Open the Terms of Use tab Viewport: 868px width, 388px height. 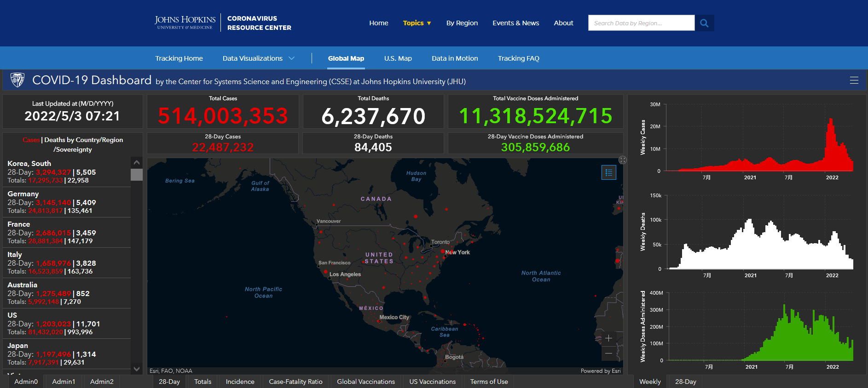point(489,382)
